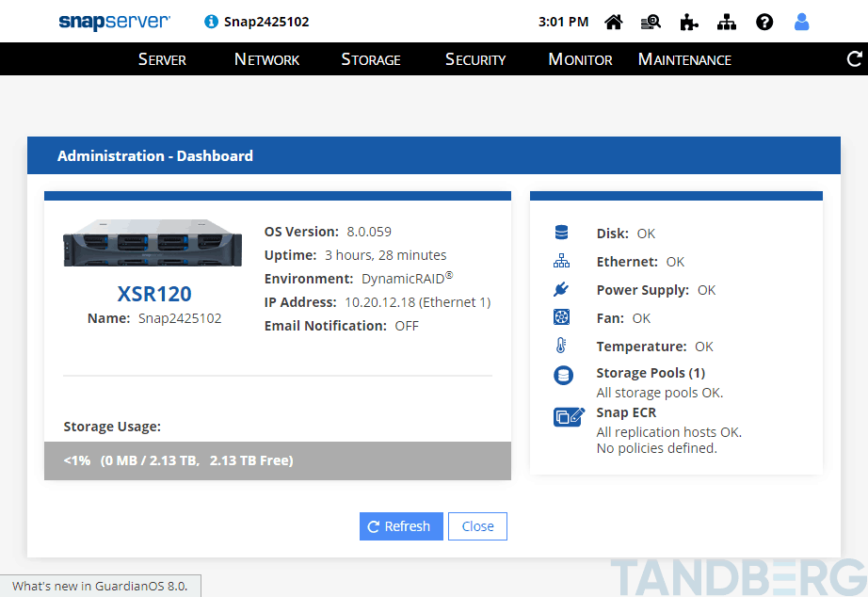The image size is (868, 597).
Task: Click the puzzle piece plugin icon
Action: [689, 22]
